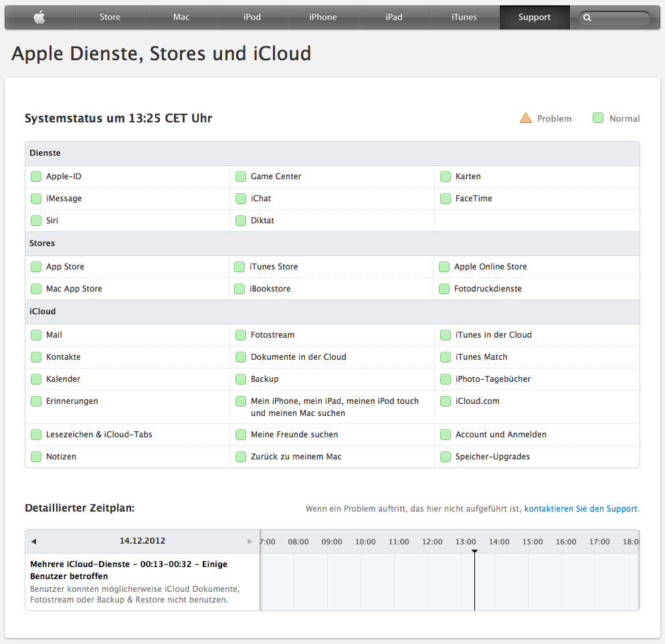Click the green status icon next to iMessage
This screenshot has width=665, height=644.
point(35,198)
